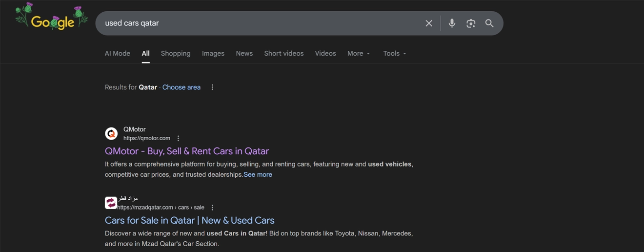Open options menu beside Choose area
This screenshot has width=644, height=252.
tap(212, 87)
